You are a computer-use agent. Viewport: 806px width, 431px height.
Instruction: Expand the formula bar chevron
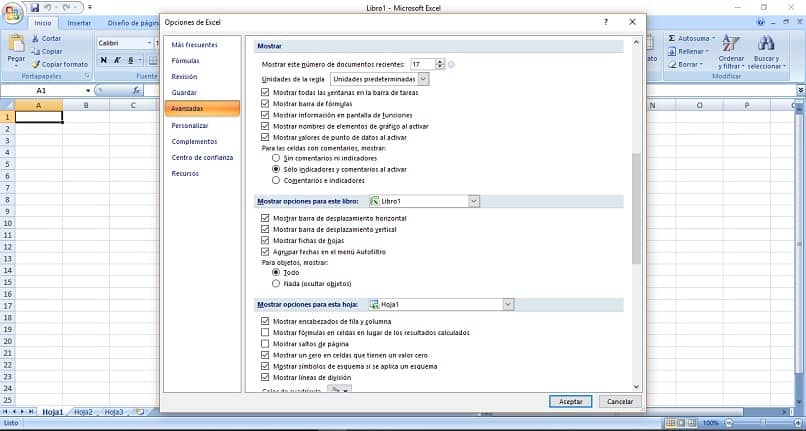[x=801, y=91]
